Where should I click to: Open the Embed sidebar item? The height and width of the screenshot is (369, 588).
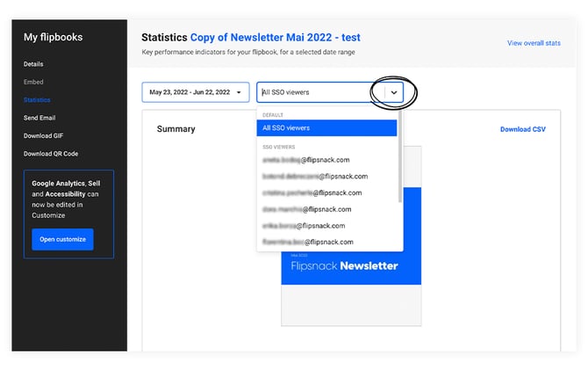coord(33,82)
